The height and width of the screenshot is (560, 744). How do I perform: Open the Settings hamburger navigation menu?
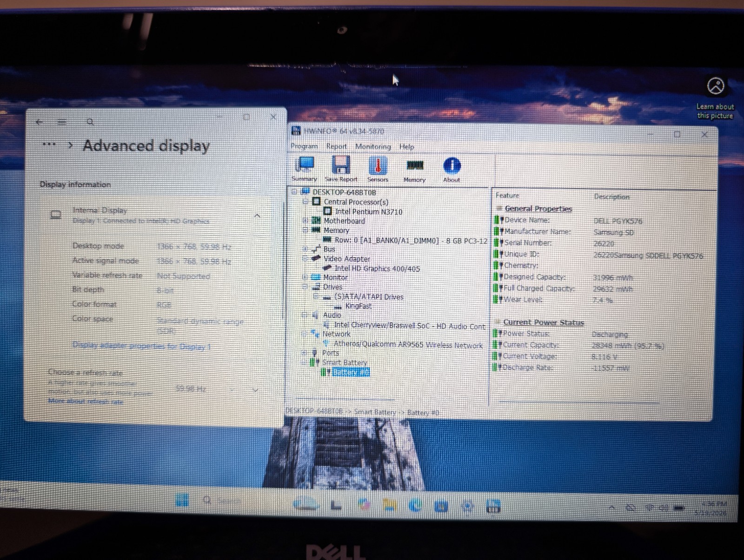click(x=62, y=122)
